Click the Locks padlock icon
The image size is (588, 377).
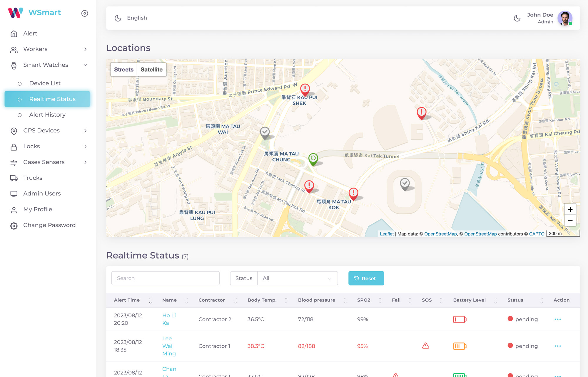click(x=14, y=147)
